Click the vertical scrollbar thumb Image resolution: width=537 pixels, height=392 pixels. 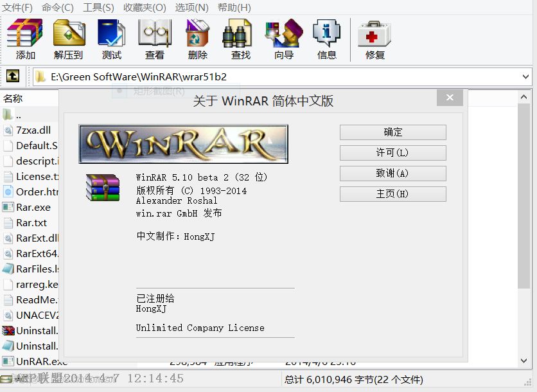click(524, 196)
